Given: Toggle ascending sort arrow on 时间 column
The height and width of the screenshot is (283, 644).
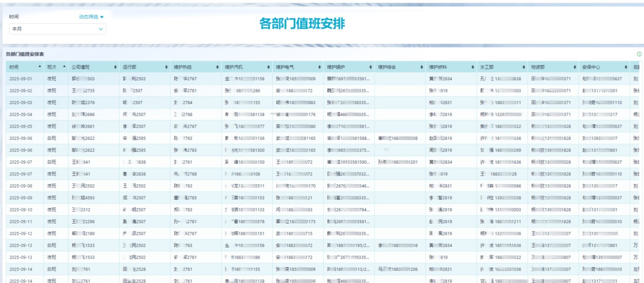Looking at the screenshot, I should coord(40,66).
